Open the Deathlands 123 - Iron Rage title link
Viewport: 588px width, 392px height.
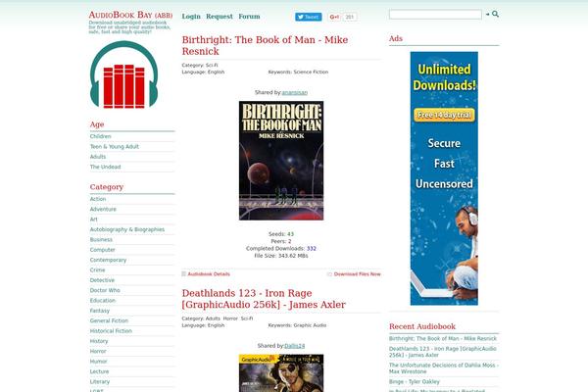[264, 299]
